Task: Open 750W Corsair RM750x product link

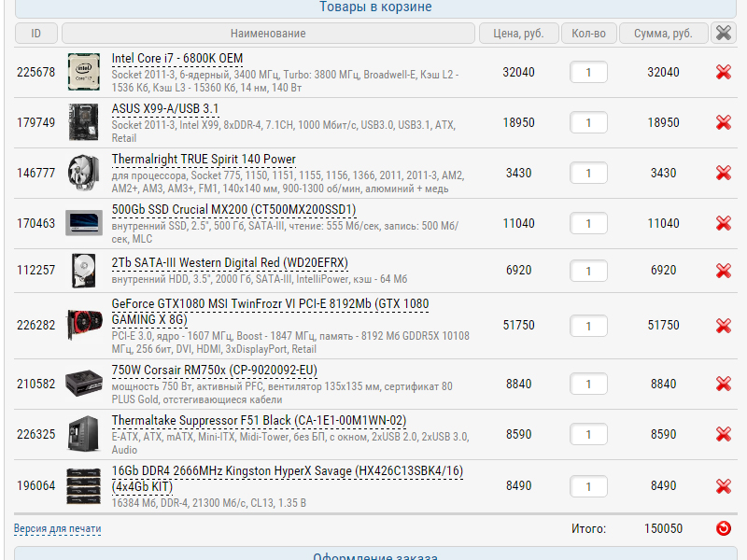Action: 215,371
